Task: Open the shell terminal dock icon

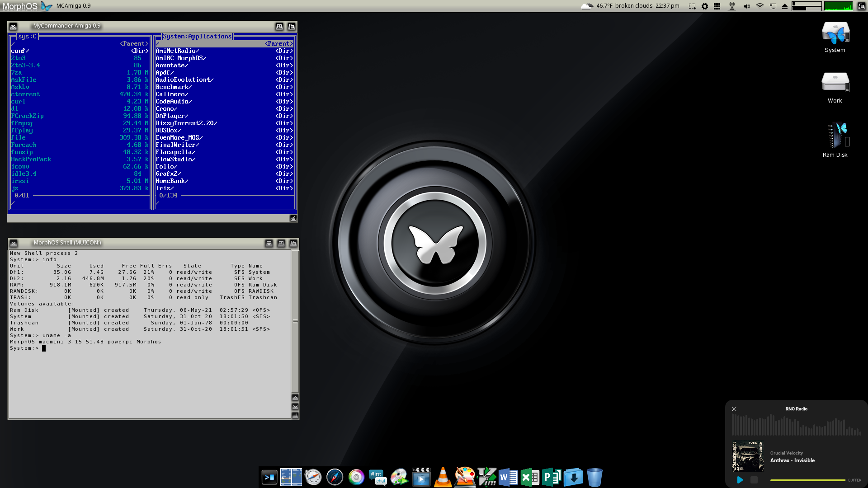Action: tap(269, 477)
